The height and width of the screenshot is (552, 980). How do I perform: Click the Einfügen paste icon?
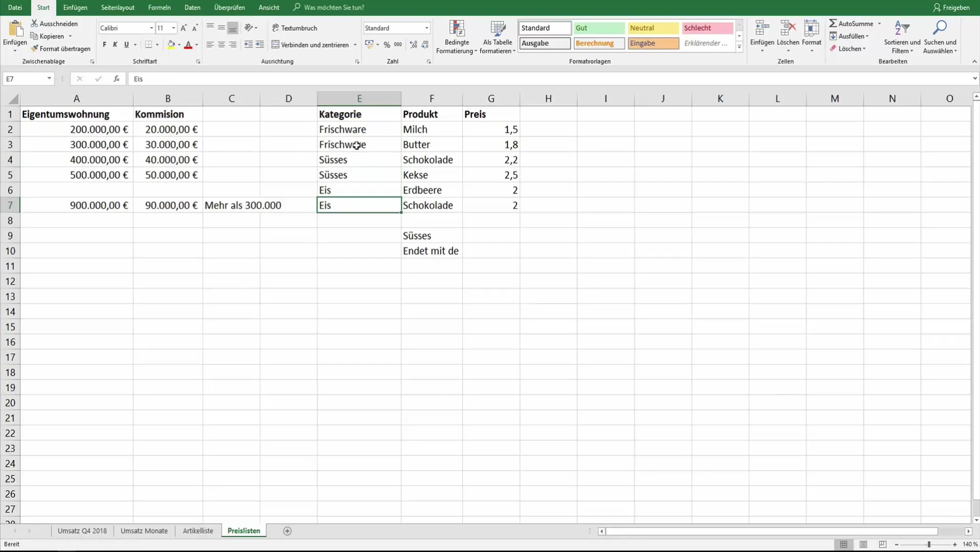(x=15, y=29)
